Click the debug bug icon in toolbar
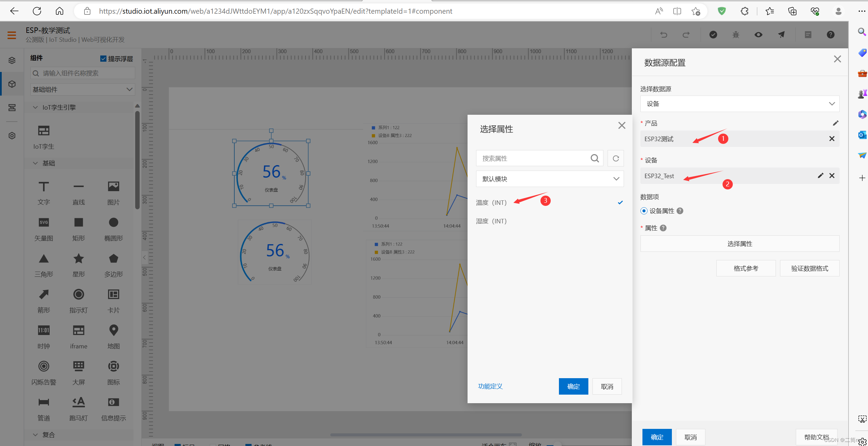The height and width of the screenshot is (446, 868). tap(736, 35)
